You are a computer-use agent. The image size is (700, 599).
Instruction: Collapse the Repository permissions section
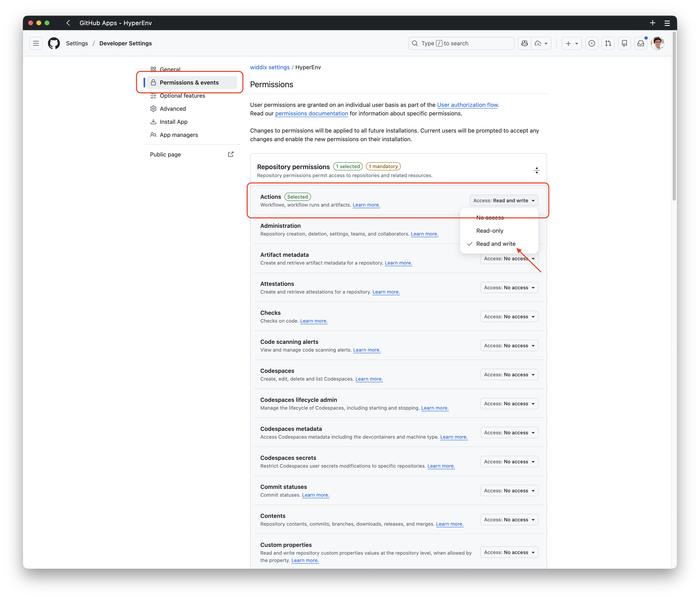point(536,170)
